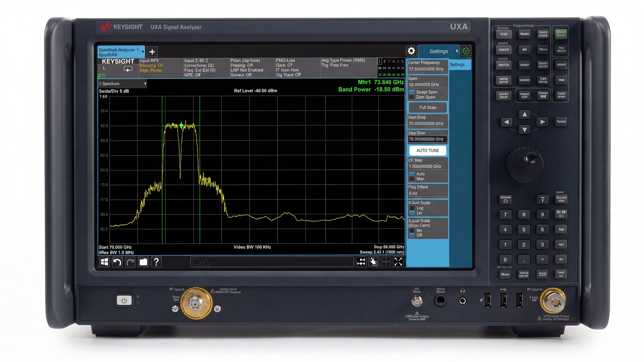Image resolution: width=644 pixels, height=362 pixels.
Task: Open the Spectrum measurement dropdown
Action: (x=122, y=84)
